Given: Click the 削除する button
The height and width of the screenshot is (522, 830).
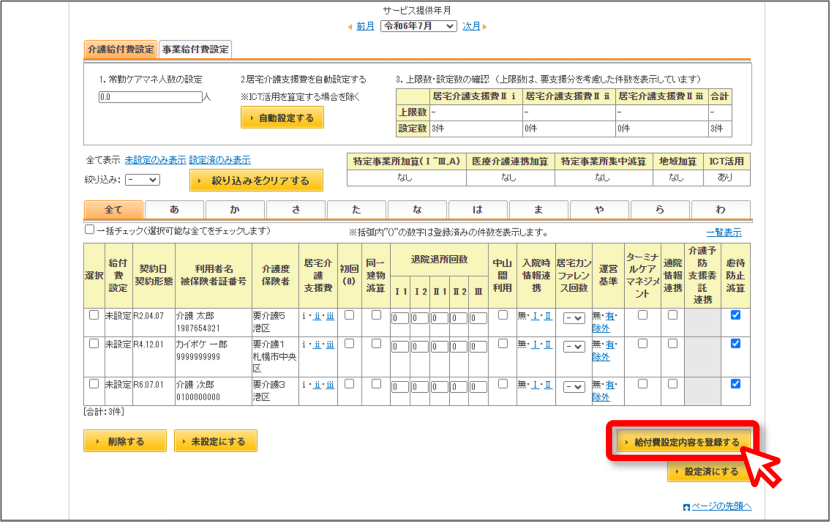Looking at the screenshot, I should [125, 441].
